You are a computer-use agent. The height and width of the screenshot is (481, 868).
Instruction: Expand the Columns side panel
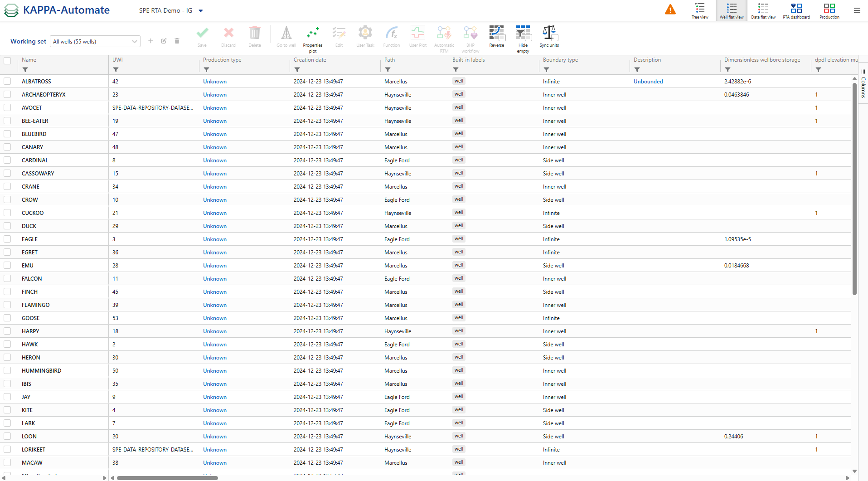[x=863, y=84]
